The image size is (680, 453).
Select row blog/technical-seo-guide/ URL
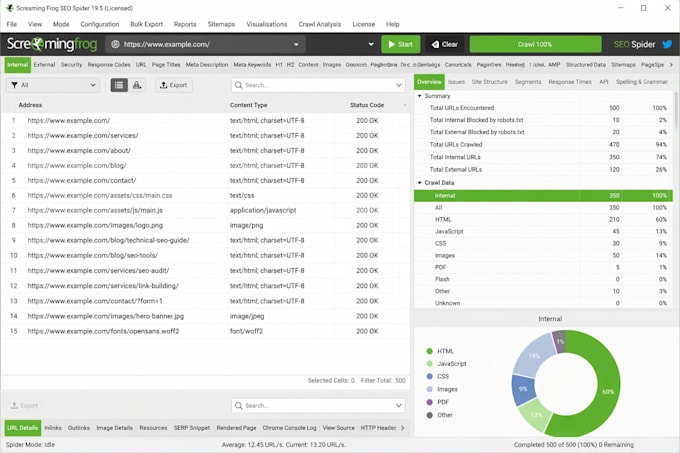point(205,240)
